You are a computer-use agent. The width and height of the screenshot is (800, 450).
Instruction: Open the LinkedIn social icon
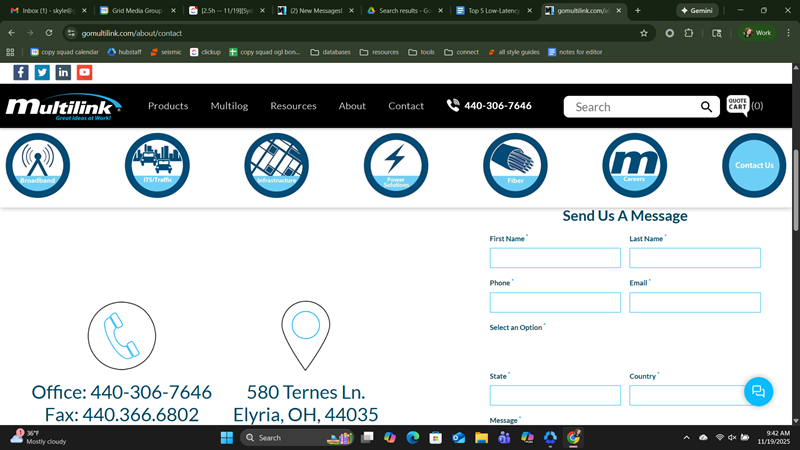pos(63,72)
